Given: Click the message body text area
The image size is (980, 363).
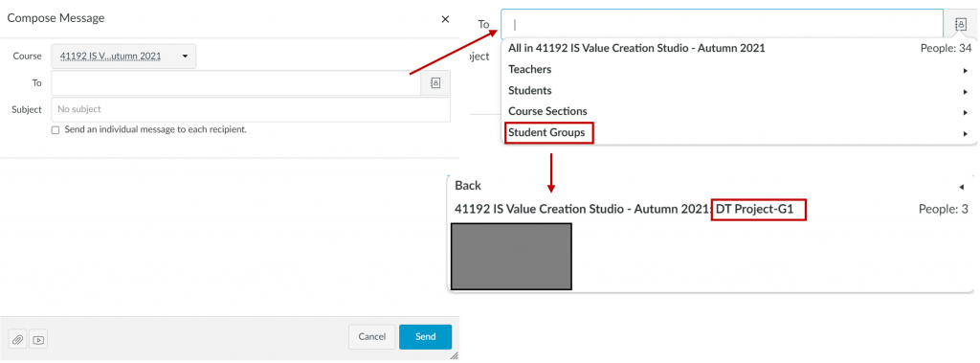Looking at the screenshot, I should click(230, 237).
